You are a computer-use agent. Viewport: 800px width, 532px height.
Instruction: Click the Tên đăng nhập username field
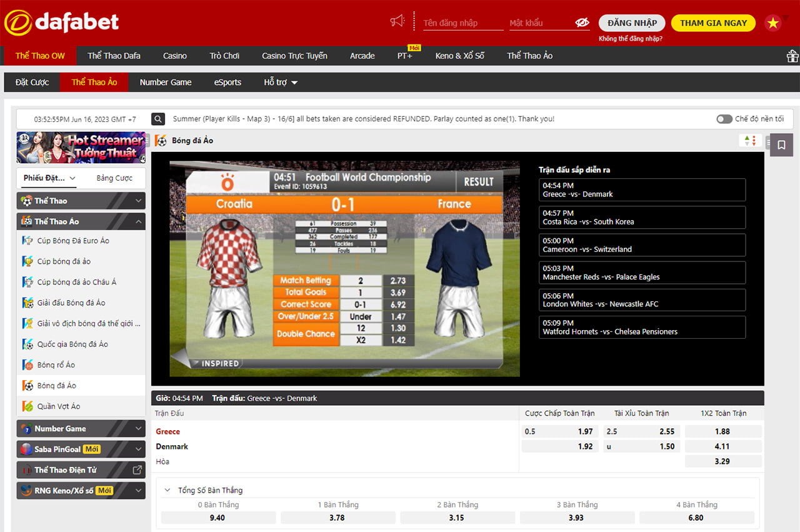(462, 23)
